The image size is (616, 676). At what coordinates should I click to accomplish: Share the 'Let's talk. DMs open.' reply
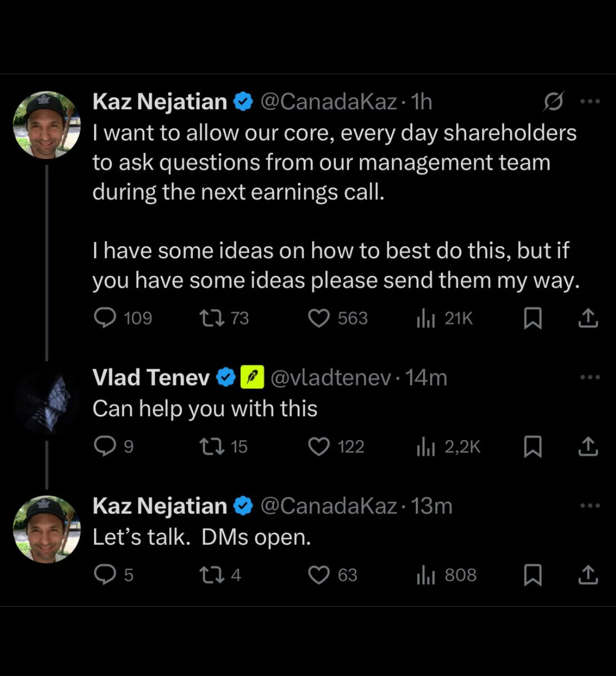click(x=588, y=575)
